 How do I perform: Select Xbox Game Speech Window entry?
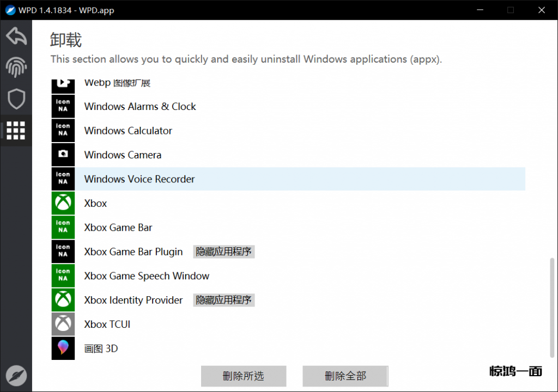147,276
